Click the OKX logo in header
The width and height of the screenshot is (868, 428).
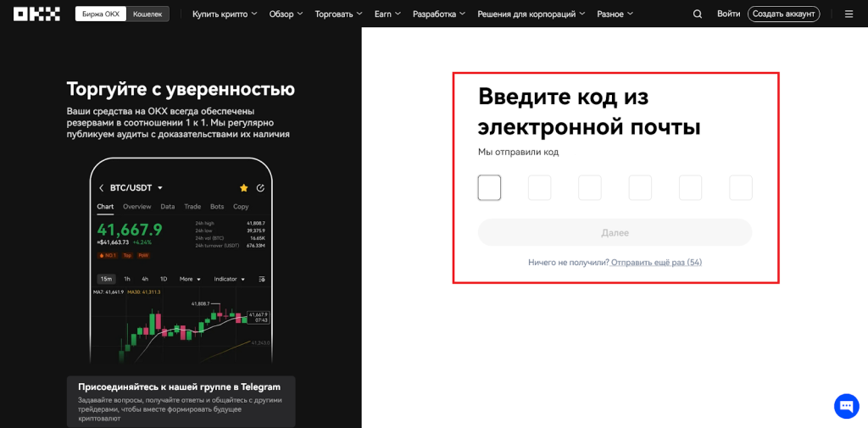pos(36,14)
